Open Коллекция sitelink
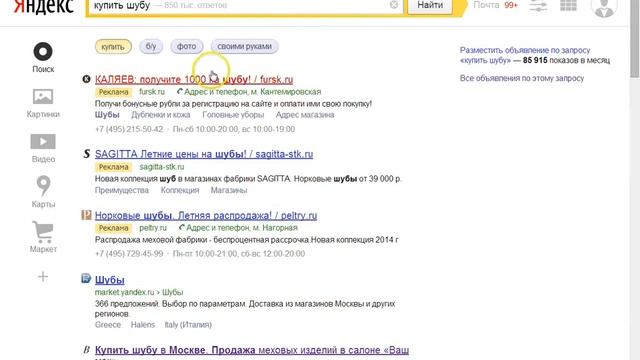 (x=180, y=190)
